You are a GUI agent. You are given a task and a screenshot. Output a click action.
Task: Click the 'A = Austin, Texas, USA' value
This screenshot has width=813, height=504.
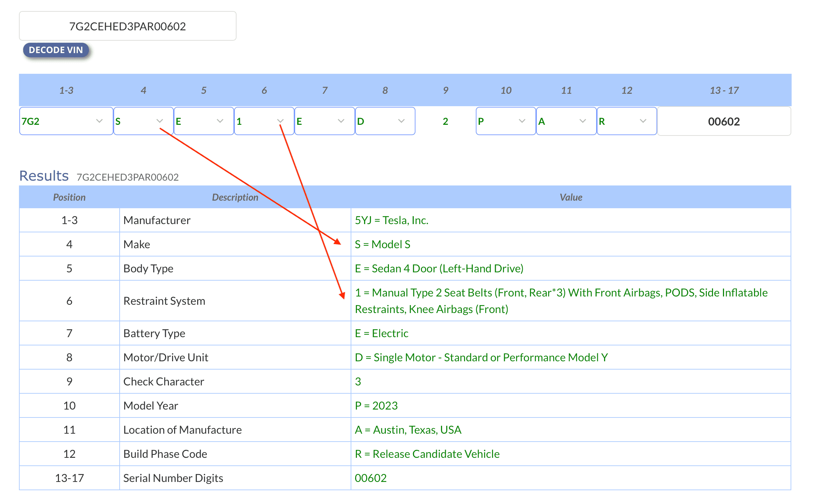pos(408,430)
